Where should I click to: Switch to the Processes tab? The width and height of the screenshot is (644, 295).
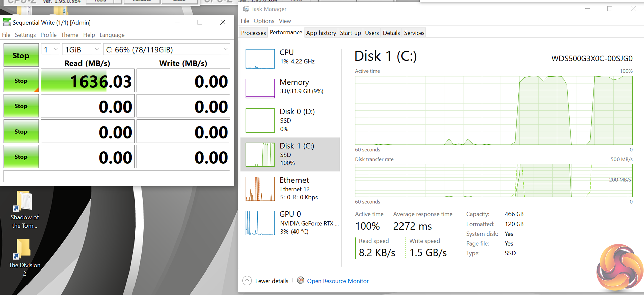coord(253,33)
